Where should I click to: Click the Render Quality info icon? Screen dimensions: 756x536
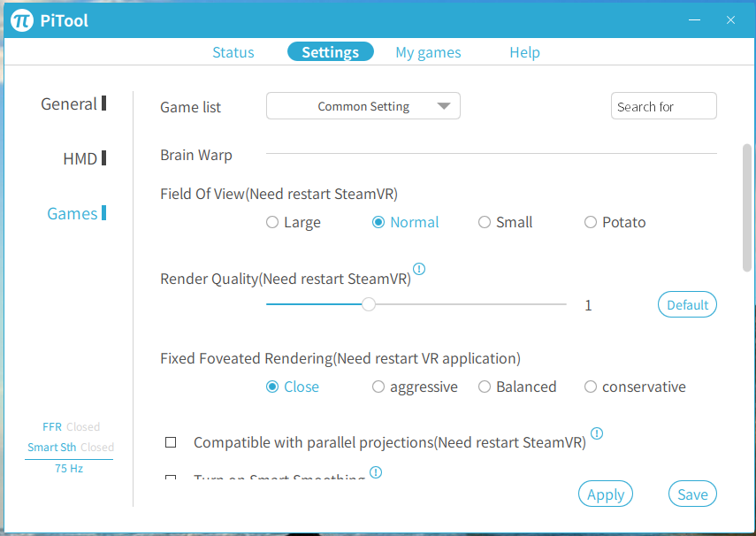419,269
